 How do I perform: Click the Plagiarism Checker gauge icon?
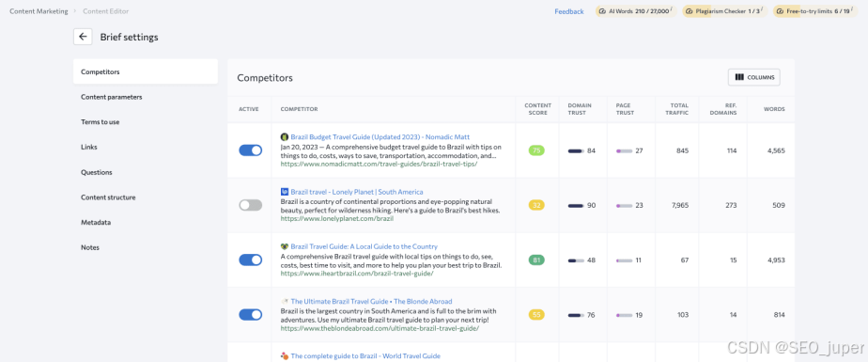click(689, 11)
